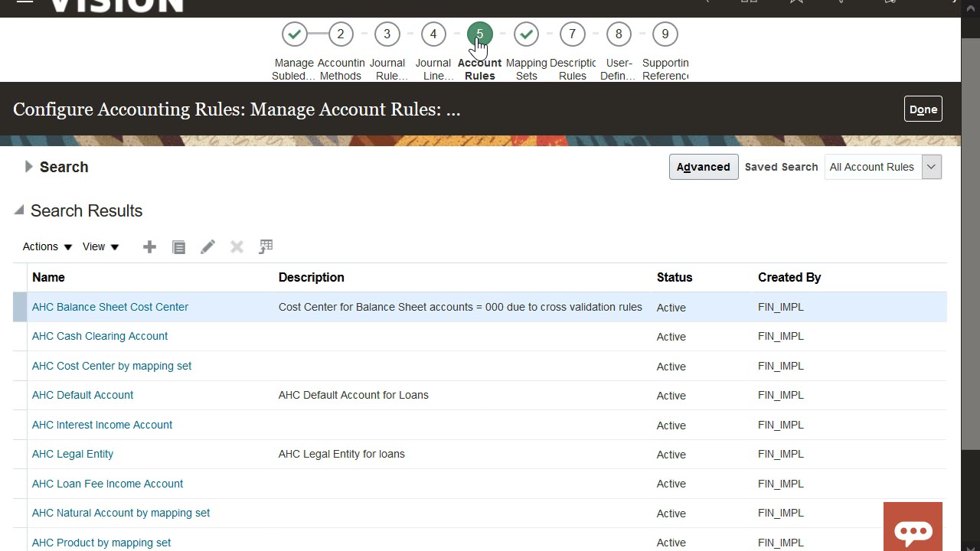
Task: Expand the Search section triangle
Action: coord(28,167)
